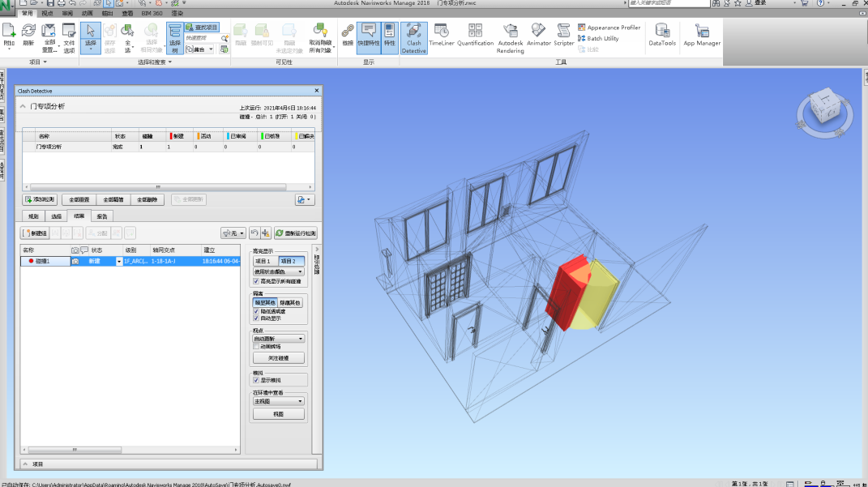The height and width of the screenshot is (487, 868).
Task: Open the DataTools icon
Action: (662, 35)
